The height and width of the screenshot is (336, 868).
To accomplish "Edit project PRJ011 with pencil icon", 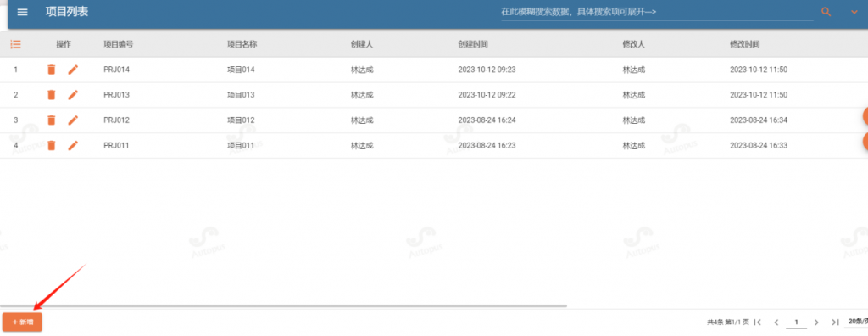I will 73,145.
